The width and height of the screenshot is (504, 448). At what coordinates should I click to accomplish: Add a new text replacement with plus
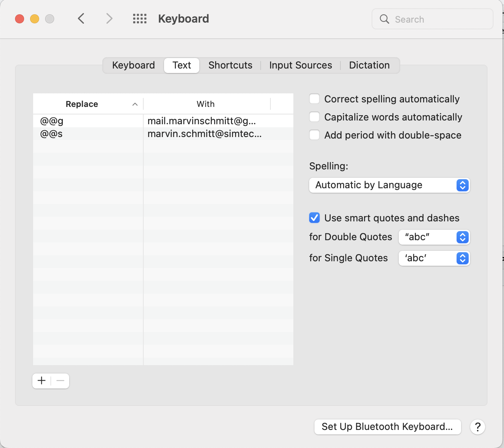tap(42, 381)
